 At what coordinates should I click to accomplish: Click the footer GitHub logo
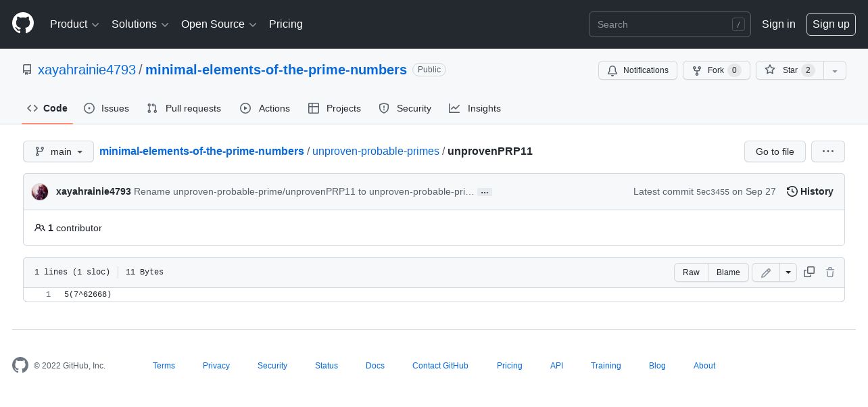pos(20,365)
